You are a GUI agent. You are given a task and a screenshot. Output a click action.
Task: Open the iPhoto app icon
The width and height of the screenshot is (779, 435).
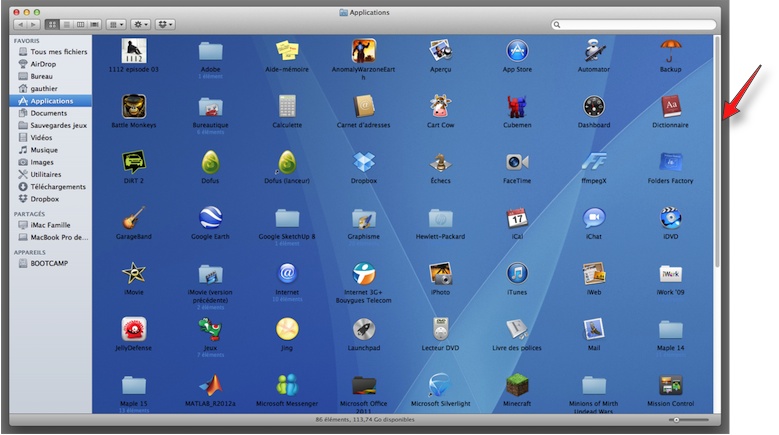pyautogui.click(x=441, y=273)
